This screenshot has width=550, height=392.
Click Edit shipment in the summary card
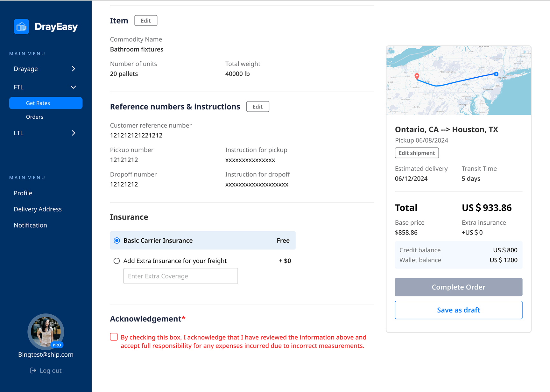point(417,153)
